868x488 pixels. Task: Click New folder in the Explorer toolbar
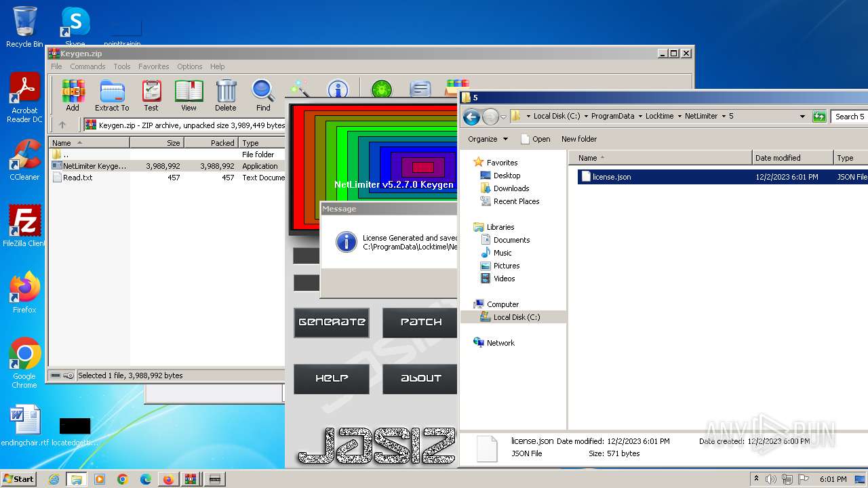click(579, 139)
